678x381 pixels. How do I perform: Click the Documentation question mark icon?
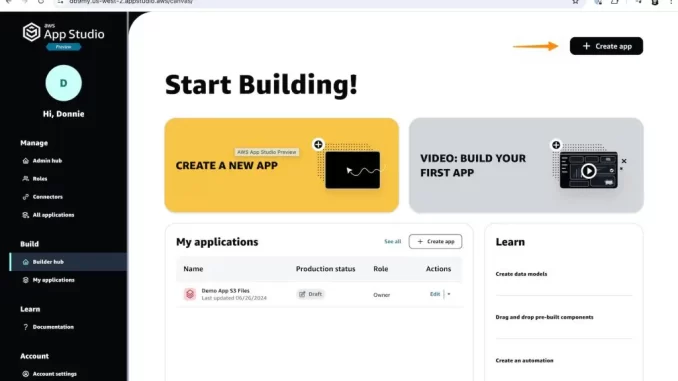pos(26,327)
